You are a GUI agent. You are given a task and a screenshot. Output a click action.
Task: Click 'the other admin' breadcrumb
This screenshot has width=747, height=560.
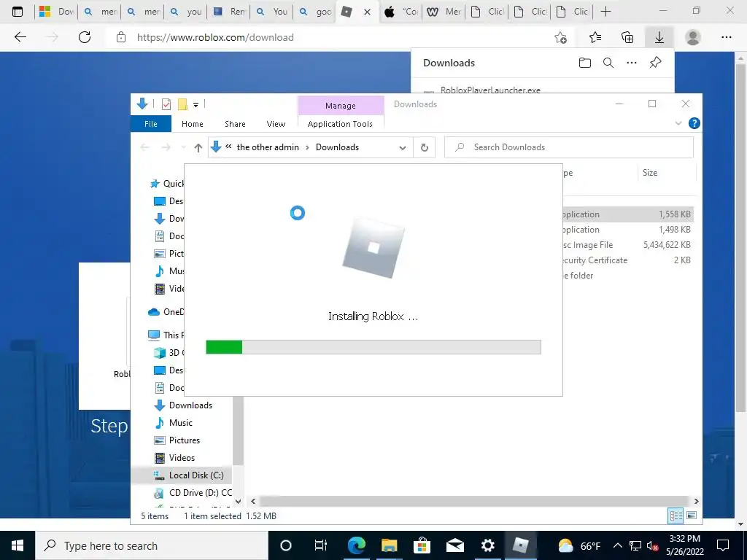pyautogui.click(x=268, y=147)
